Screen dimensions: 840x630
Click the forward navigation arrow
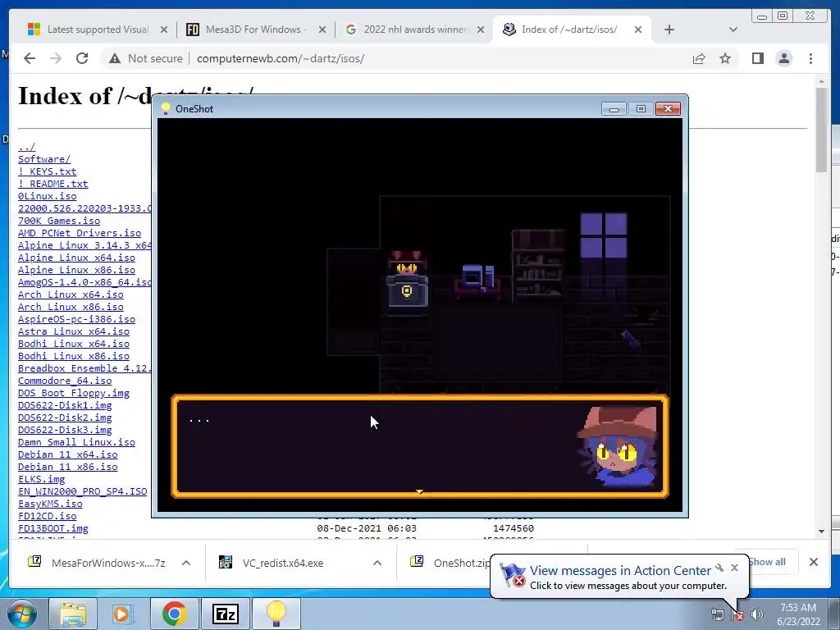[x=56, y=58]
